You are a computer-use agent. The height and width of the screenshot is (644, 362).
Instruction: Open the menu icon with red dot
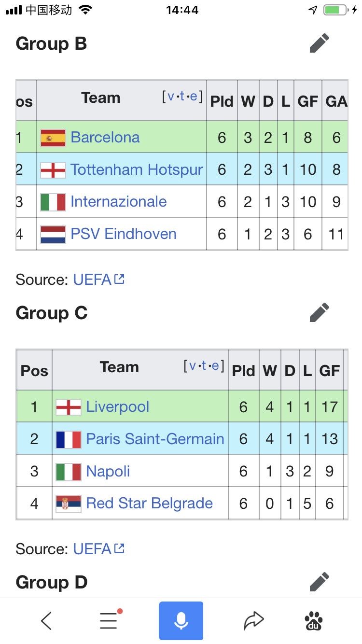pyautogui.click(x=110, y=620)
